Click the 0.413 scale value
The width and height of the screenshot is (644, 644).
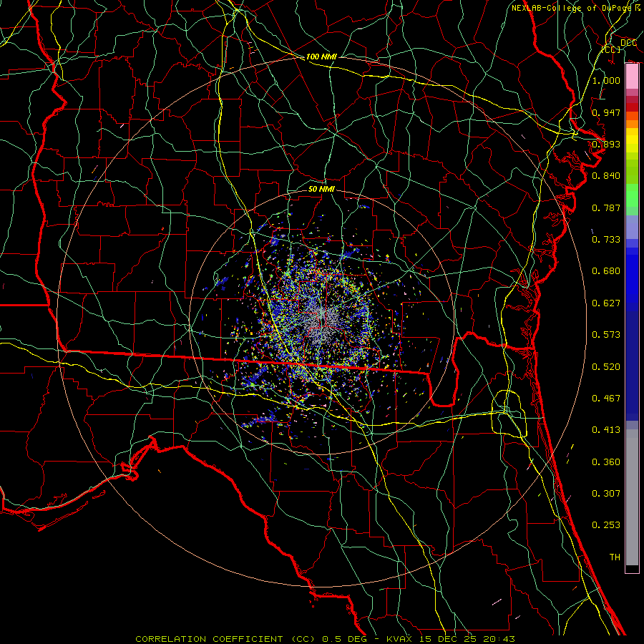606,430
